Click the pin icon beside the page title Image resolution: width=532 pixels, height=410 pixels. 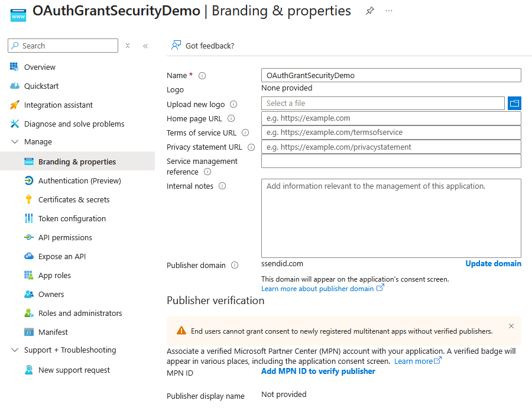(x=370, y=11)
